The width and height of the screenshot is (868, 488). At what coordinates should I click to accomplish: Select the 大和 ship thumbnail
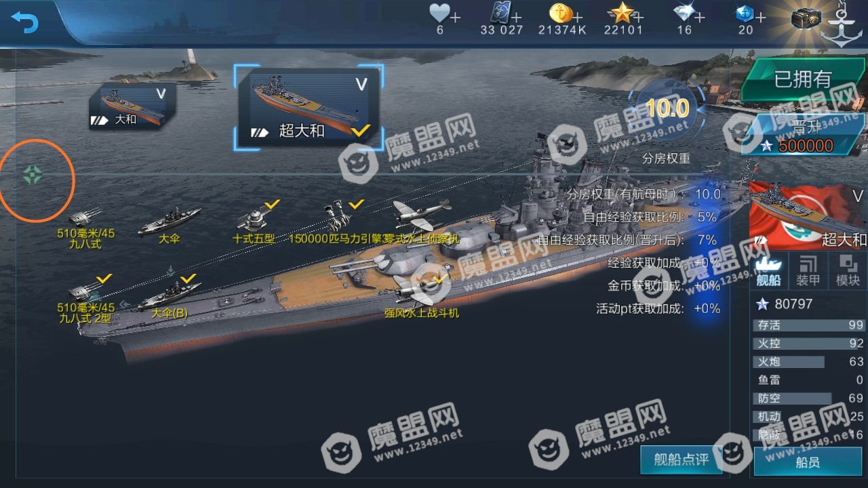[133, 105]
